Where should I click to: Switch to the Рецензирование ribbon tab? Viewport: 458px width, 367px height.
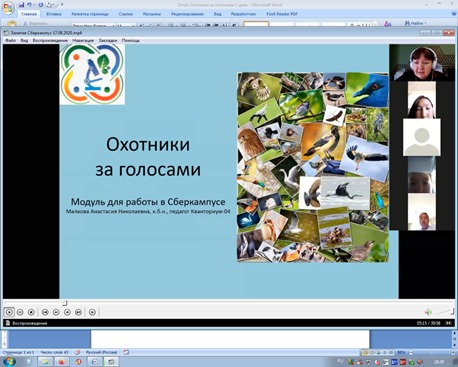(x=187, y=14)
